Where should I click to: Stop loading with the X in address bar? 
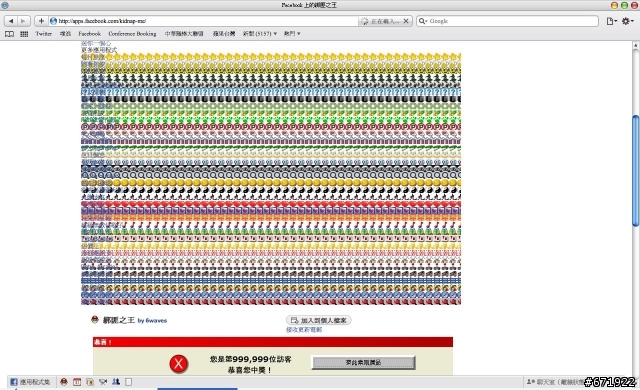click(406, 21)
